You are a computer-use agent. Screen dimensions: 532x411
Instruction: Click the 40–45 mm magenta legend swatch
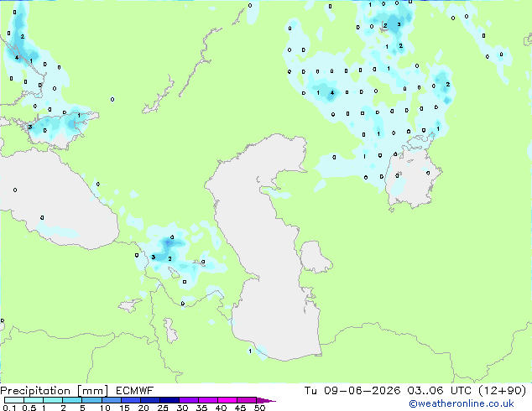pyautogui.click(x=227, y=400)
